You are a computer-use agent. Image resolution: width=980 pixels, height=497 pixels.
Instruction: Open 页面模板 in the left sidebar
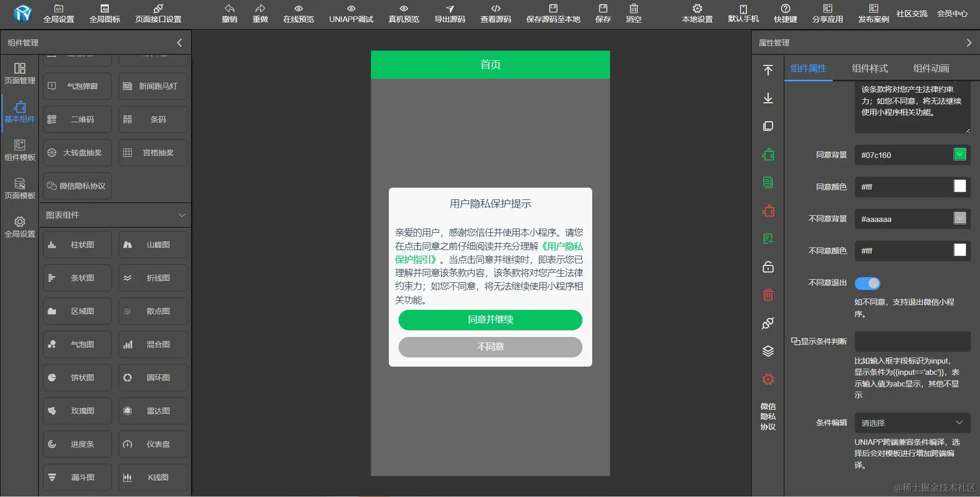point(20,189)
